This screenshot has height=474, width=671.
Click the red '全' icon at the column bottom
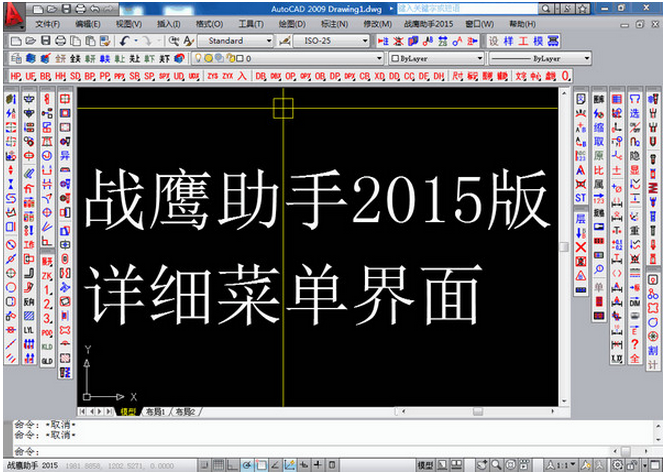coord(635,358)
